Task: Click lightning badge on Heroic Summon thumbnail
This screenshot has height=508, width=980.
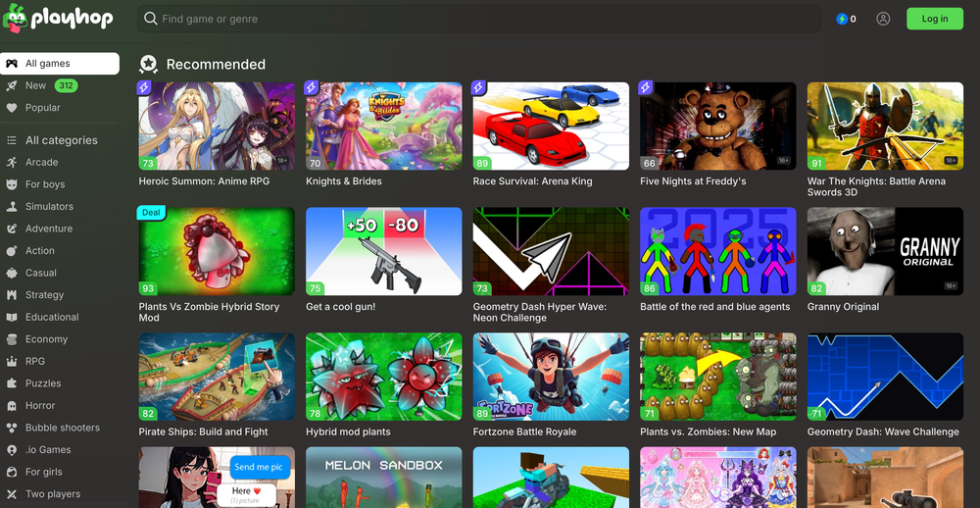Action: (144, 87)
